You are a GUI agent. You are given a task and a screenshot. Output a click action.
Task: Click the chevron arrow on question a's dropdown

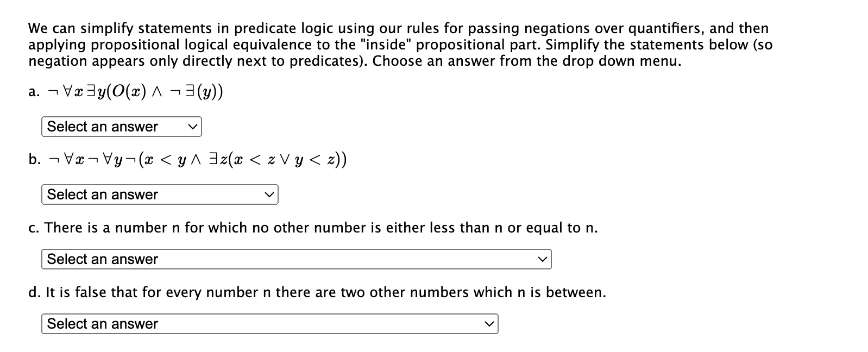[x=193, y=127]
